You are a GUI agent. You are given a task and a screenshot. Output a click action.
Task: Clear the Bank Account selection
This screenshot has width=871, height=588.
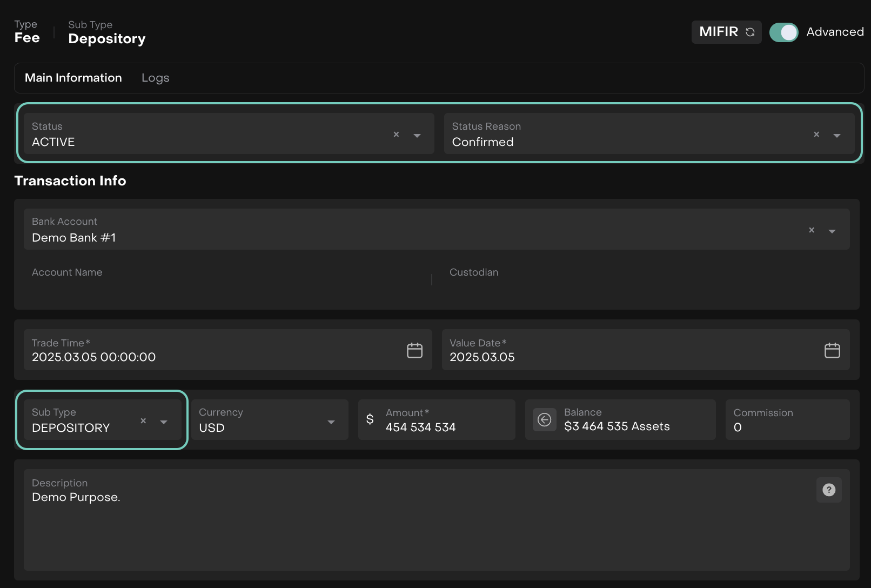tap(812, 230)
